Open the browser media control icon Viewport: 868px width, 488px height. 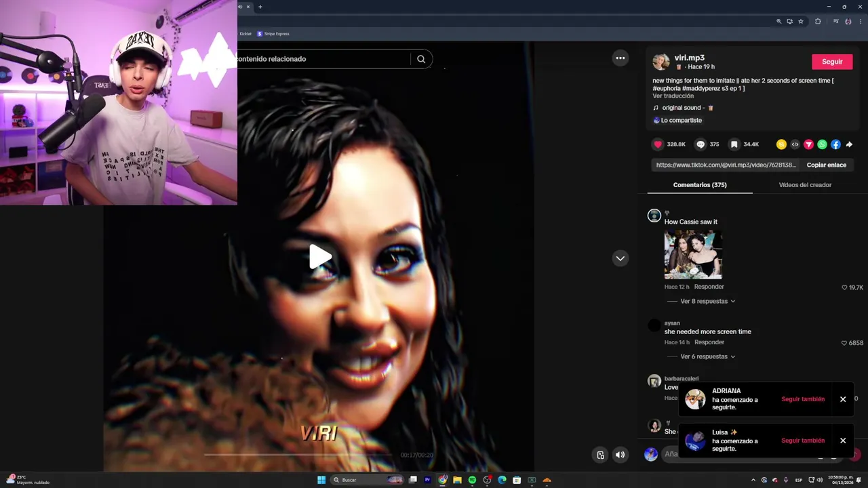(x=836, y=21)
